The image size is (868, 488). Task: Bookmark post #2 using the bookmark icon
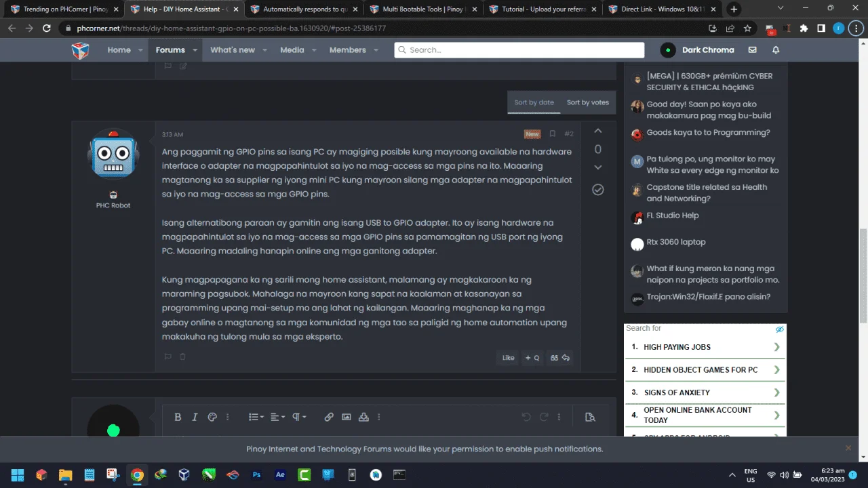coord(553,134)
